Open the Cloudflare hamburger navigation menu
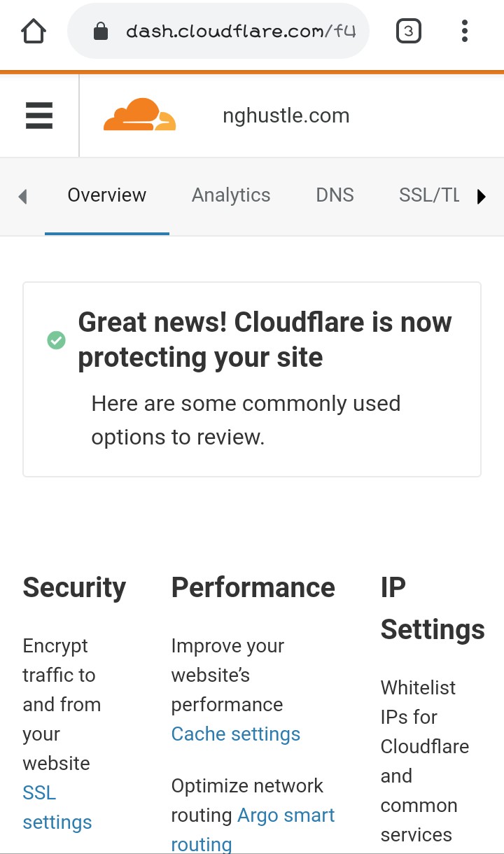 tap(39, 115)
